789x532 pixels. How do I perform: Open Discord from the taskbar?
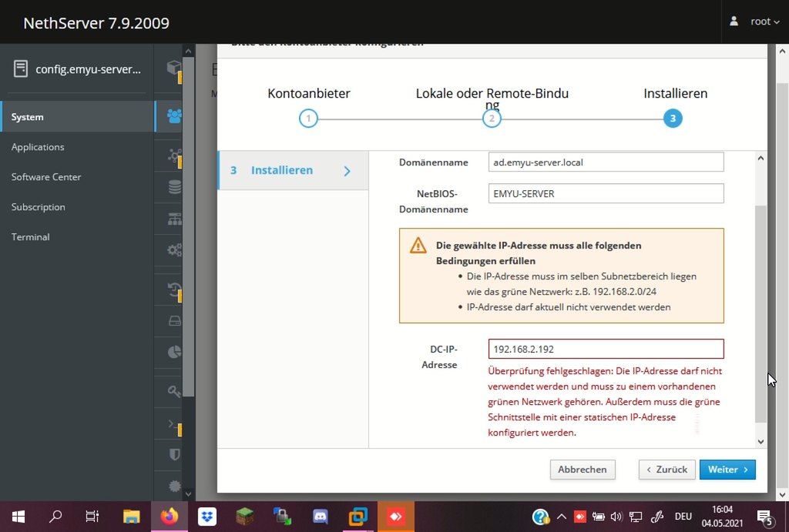[x=320, y=517]
